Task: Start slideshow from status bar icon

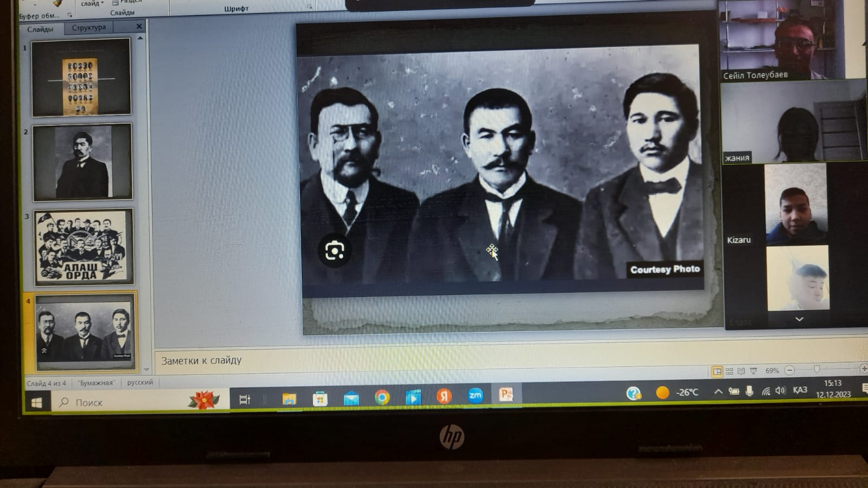Action: [x=753, y=371]
